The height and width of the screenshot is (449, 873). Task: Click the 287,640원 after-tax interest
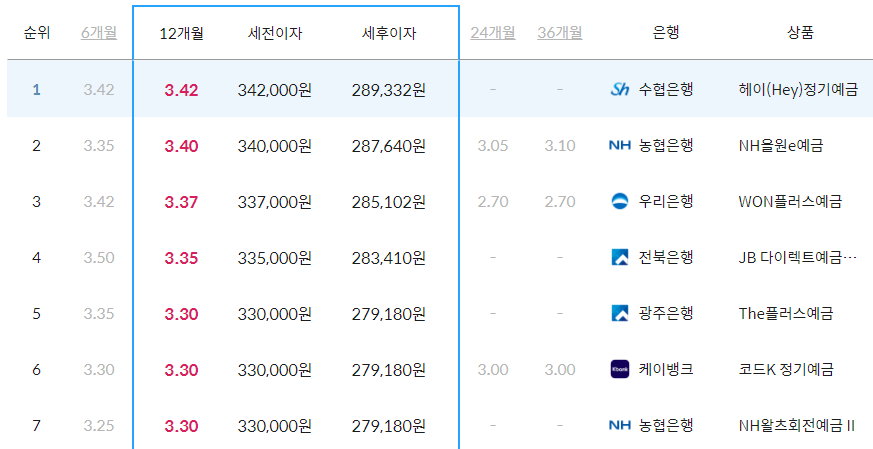click(x=389, y=147)
